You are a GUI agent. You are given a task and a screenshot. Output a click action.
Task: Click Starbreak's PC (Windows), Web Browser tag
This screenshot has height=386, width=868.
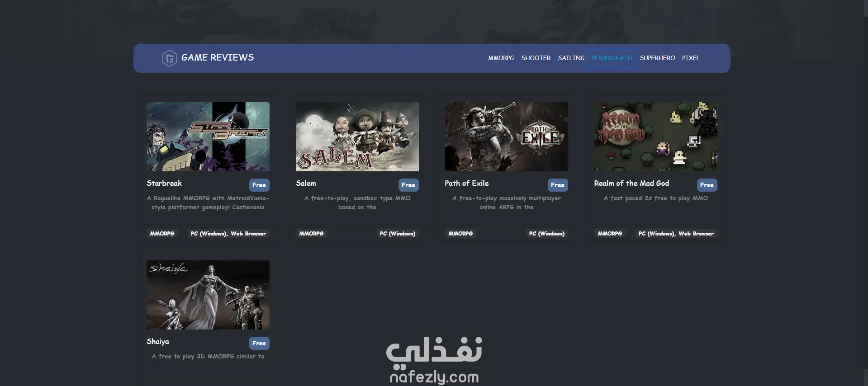[x=228, y=234]
